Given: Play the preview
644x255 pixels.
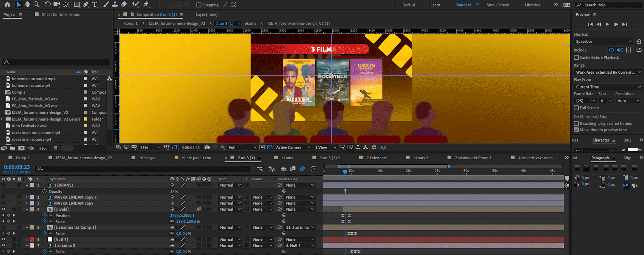Looking at the screenshot, I should [x=607, y=24].
